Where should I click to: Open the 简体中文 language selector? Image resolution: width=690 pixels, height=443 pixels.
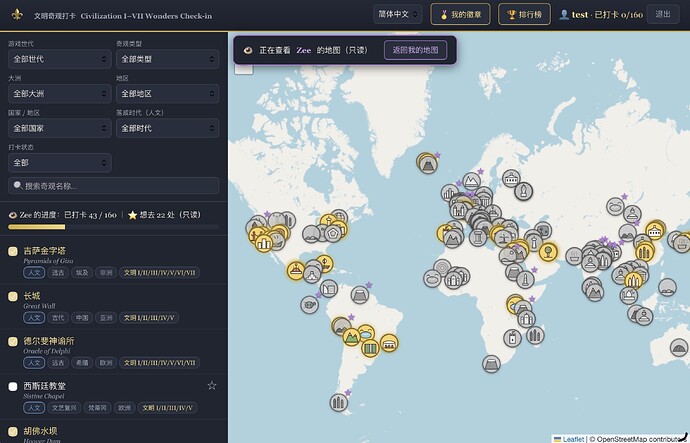coord(397,15)
